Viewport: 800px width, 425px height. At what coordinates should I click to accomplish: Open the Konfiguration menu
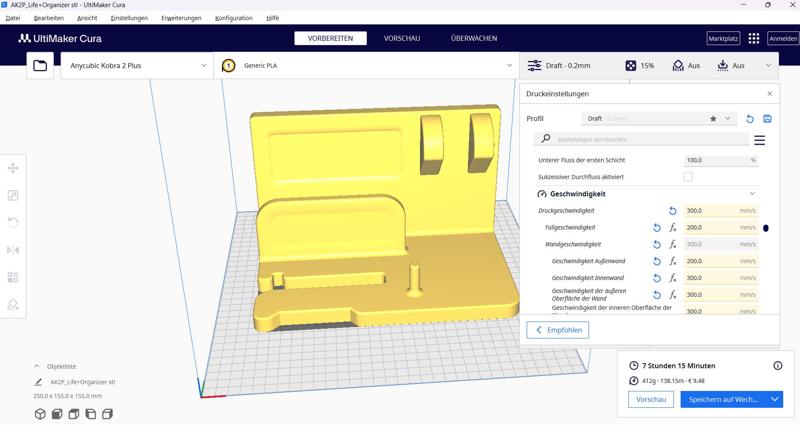(x=234, y=18)
